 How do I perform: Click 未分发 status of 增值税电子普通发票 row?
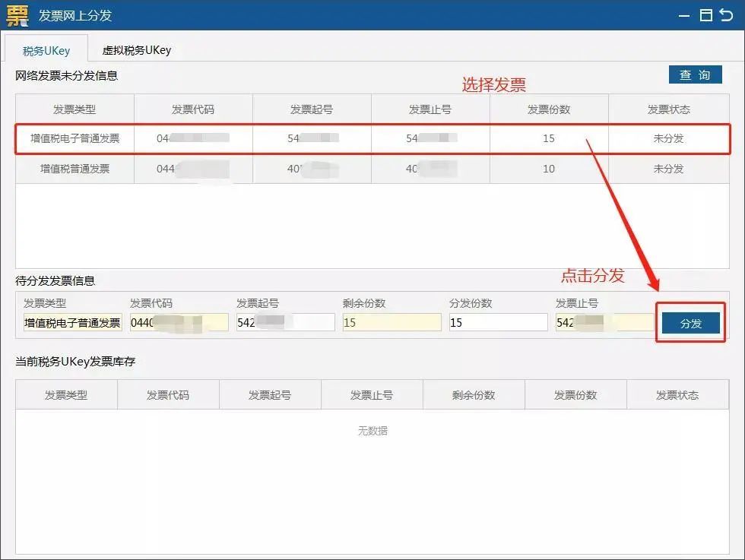tap(668, 139)
